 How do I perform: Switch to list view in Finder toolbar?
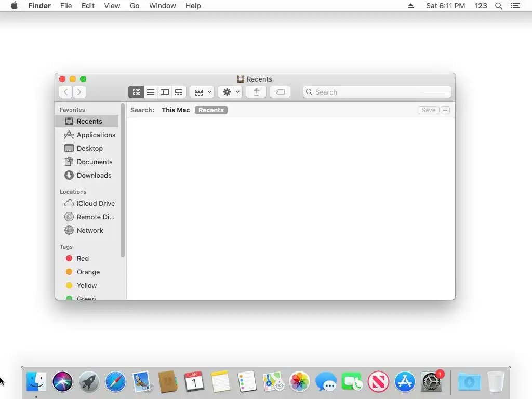click(x=151, y=92)
